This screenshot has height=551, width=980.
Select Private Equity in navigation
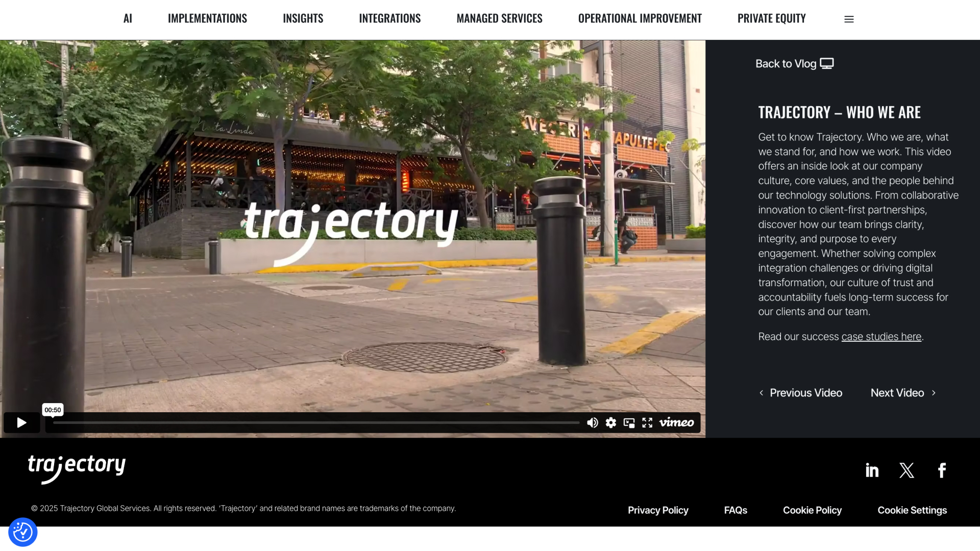771,18
